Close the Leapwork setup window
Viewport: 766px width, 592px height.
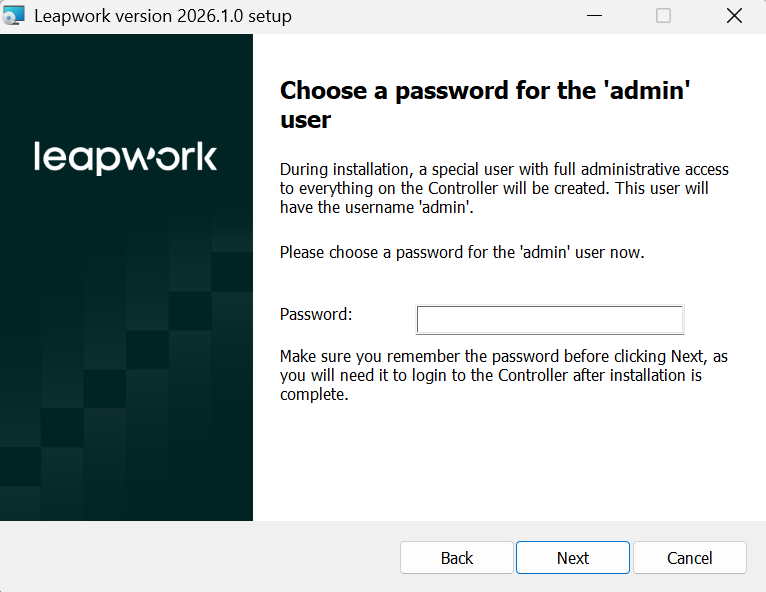[734, 16]
